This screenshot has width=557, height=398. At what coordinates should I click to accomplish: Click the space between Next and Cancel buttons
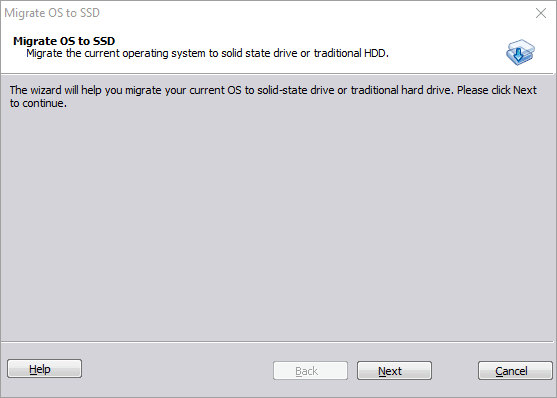pyautogui.click(x=455, y=371)
